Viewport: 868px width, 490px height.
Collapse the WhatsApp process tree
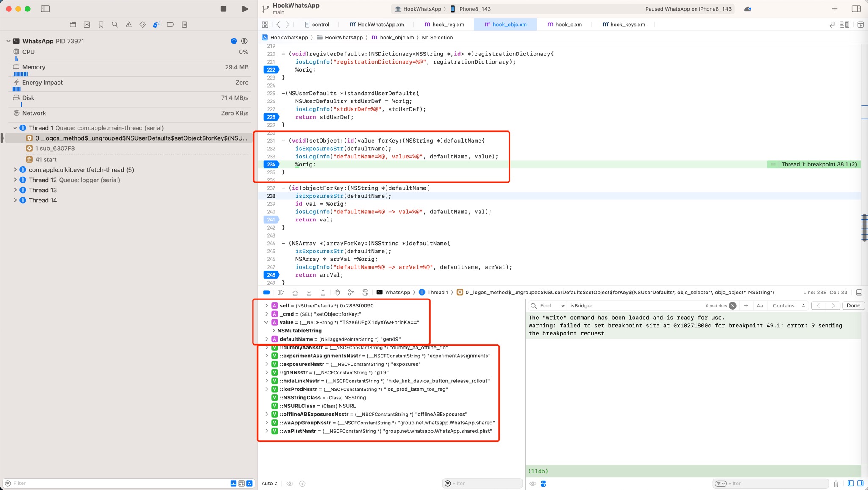(8, 41)
